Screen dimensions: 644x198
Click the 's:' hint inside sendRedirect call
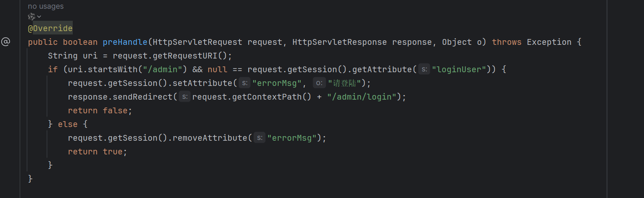[185, 97]
